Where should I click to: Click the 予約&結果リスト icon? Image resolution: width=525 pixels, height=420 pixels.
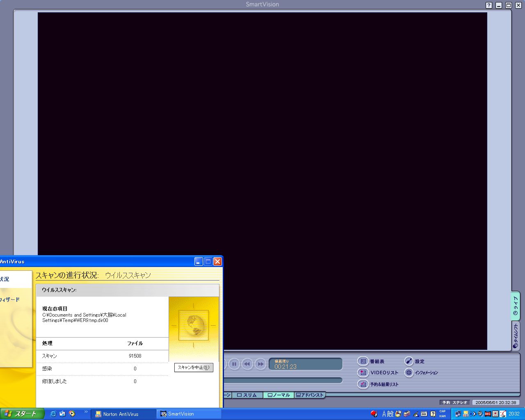[363, 384]
